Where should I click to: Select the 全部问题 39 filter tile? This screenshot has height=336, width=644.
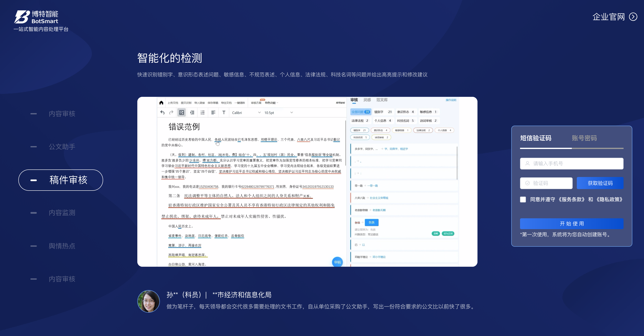[360, 112]
